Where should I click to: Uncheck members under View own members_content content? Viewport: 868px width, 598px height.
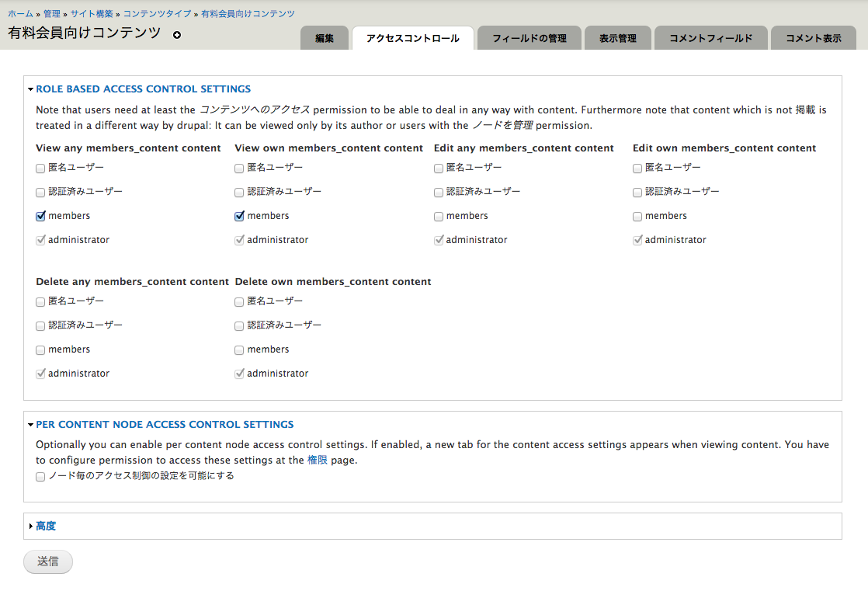[239, 216]
